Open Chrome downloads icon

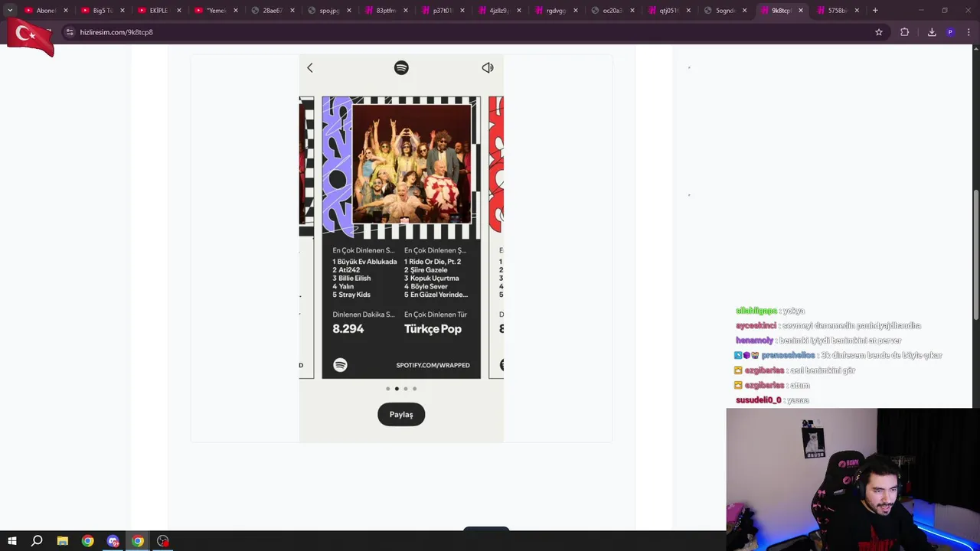tap(932, 32)
